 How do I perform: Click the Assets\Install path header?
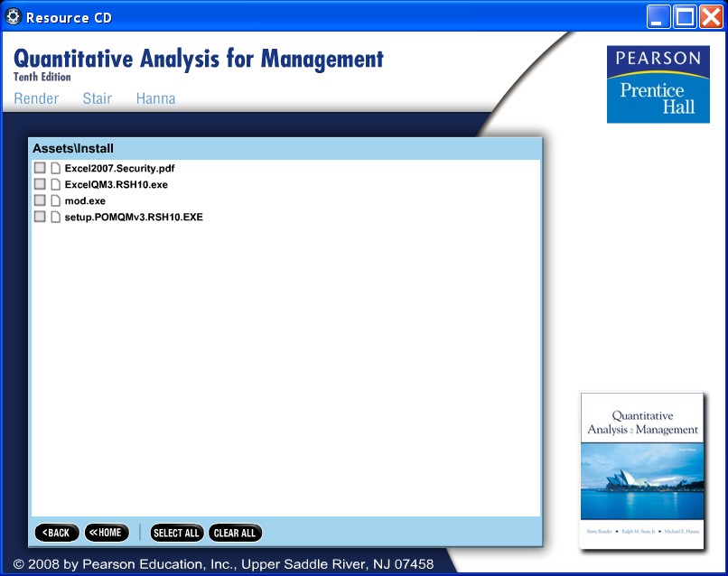tap(73, 149)
